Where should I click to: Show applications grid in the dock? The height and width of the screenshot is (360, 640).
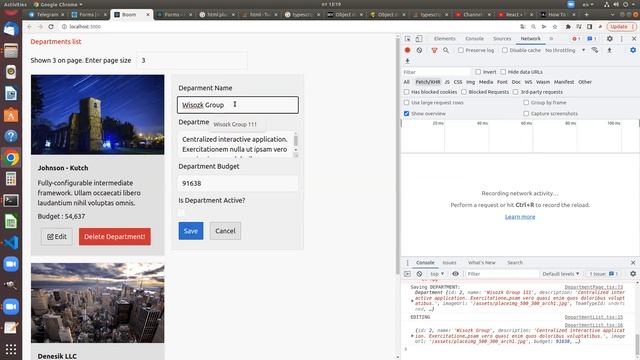pyautogui.click(x=11, y=349)
